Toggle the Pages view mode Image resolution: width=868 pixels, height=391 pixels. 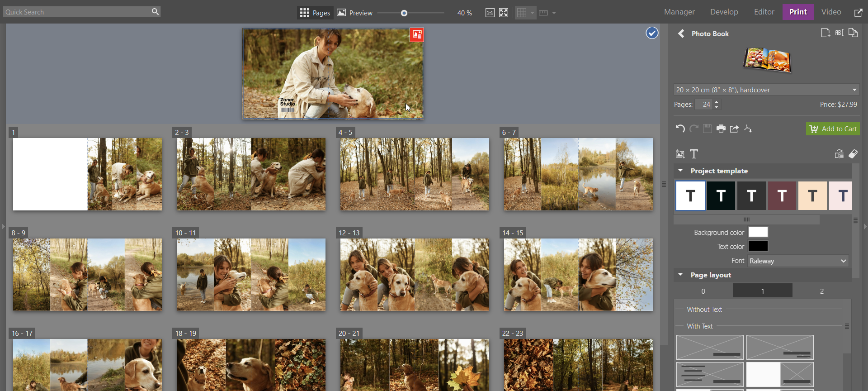315,13
